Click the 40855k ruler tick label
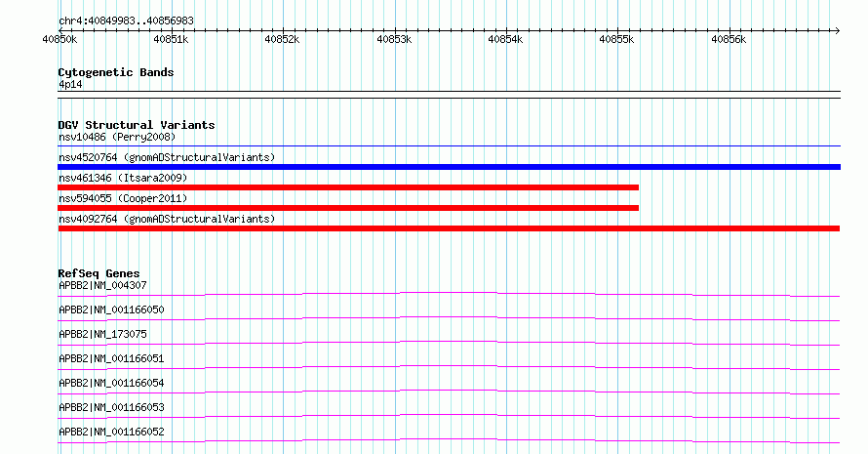Screen dimensions: 868x454 point(616,39)
